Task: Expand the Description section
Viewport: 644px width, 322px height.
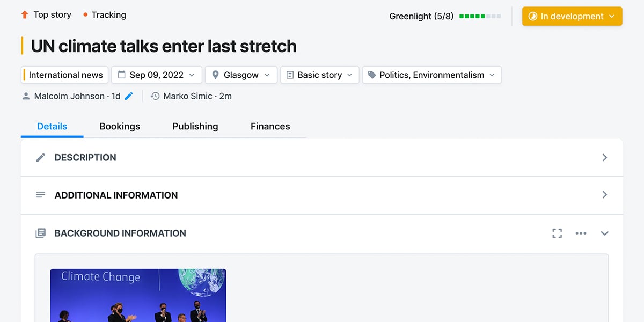Action: (605, 157)
